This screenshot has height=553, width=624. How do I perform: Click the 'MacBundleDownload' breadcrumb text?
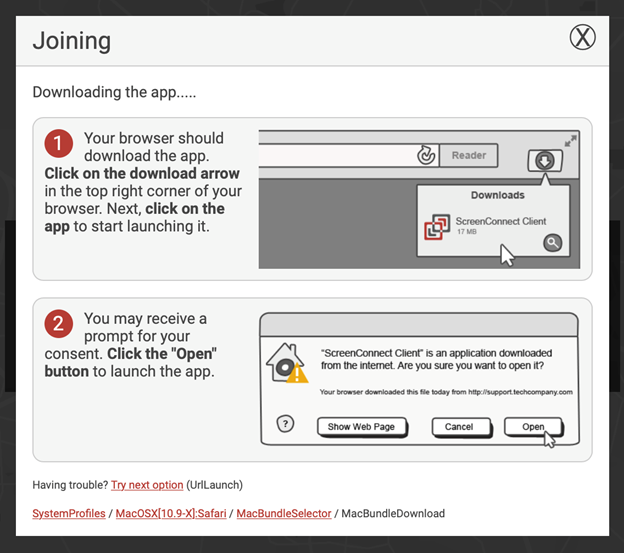click(x=393, y=513)
